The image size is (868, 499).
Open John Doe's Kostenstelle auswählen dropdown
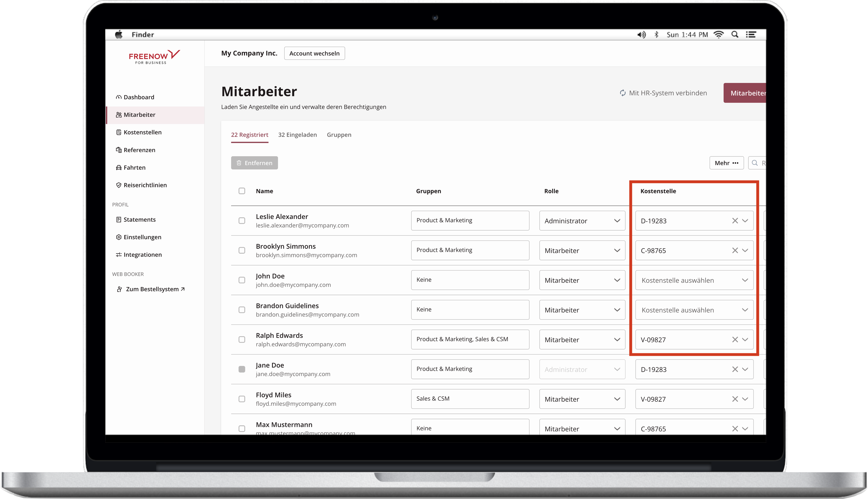694,280
